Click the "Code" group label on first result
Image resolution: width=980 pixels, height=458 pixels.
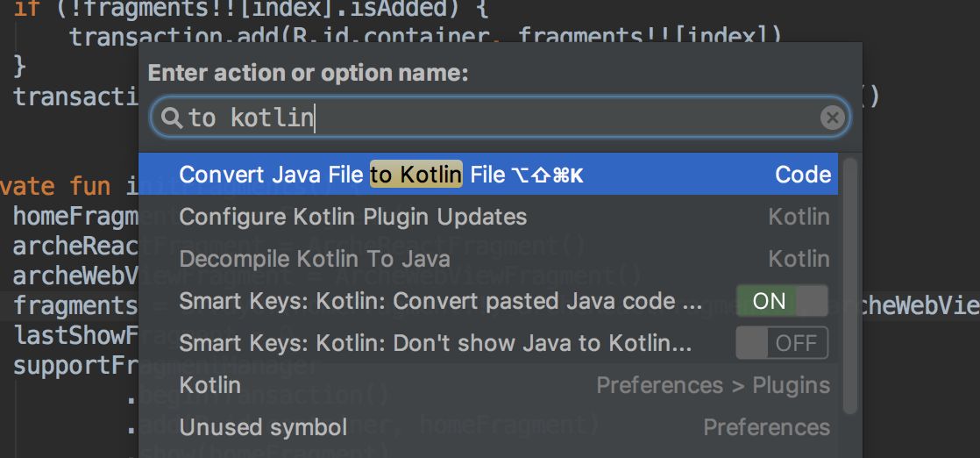(803, 175)
